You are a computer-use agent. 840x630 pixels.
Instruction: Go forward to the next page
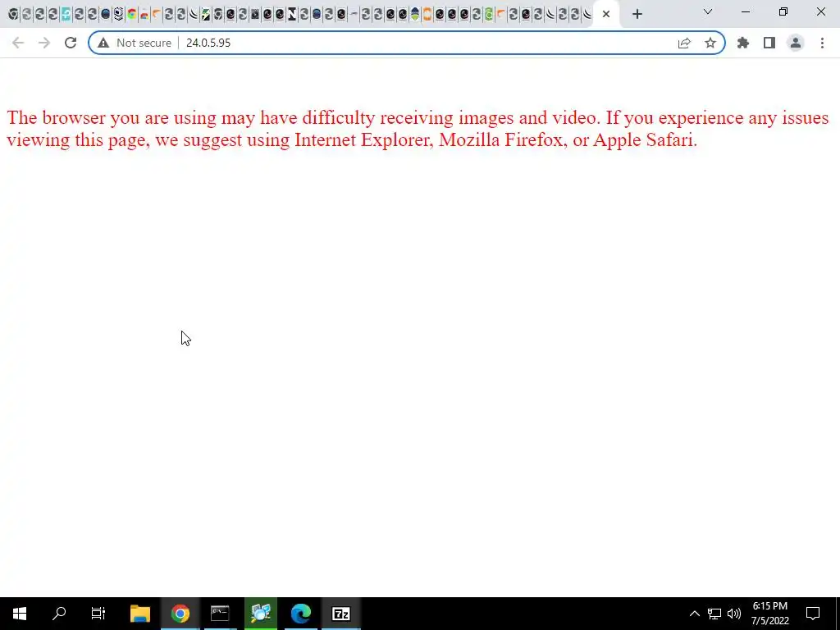click(x=44, y=43)
